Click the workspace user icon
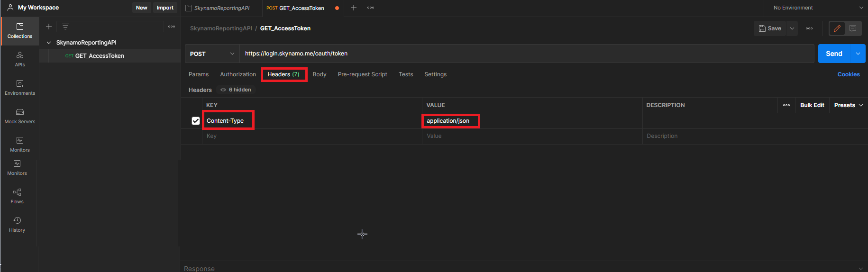The image size is (868, 272). click(x=10, y=8)
